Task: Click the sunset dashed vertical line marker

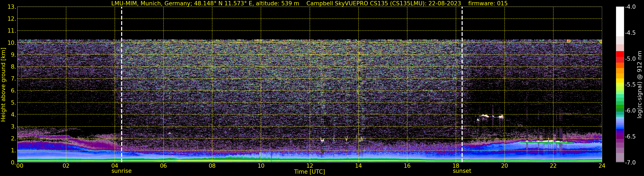Action: click(x=462, y=85)
